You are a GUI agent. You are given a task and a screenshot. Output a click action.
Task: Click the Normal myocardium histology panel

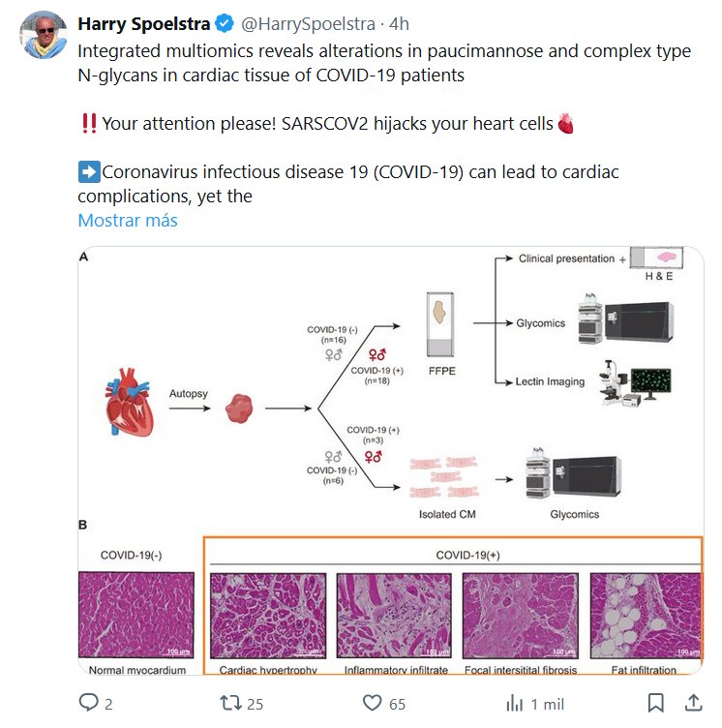[135, 615]
